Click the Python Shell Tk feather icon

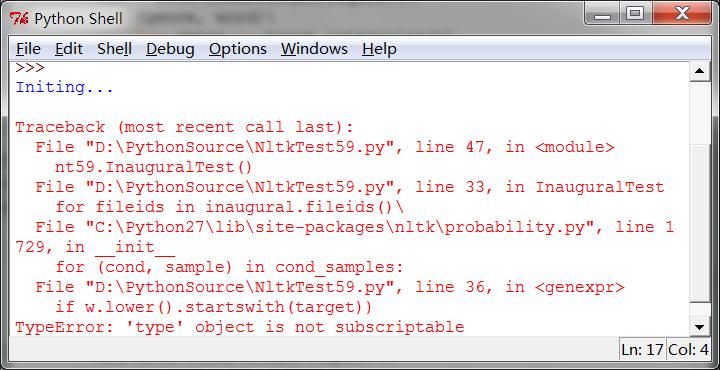point(19,19)
